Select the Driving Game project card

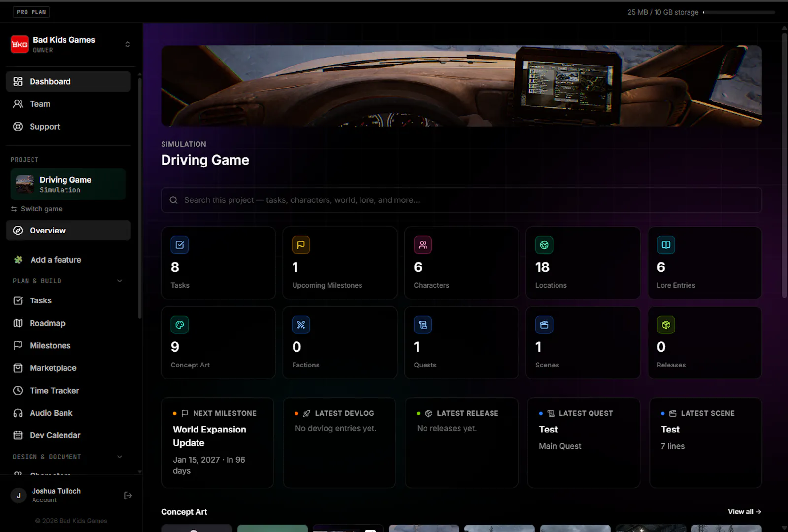pyautogui.click(x=68, y=184)
